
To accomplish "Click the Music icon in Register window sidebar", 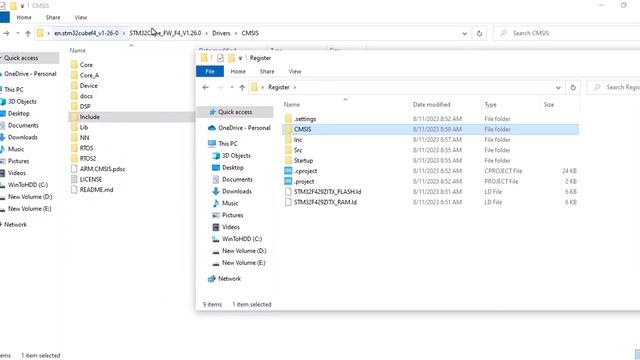I will click(x=216, y=203).
